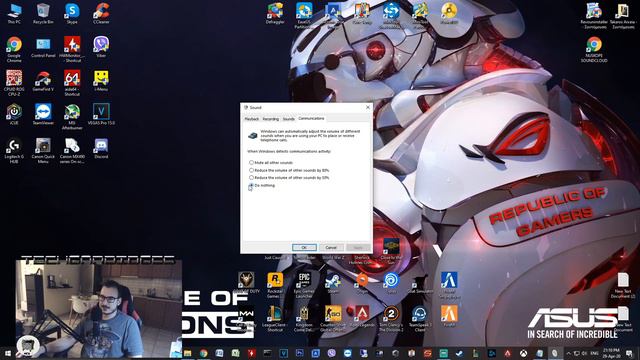This screenshot has height=360, width=640.
Task: Close the Sound dialog window
Action: [x=368, y=107]
